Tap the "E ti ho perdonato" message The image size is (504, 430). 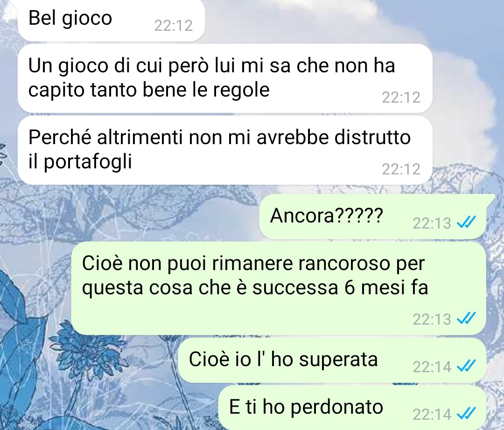pyautogui.click(x=352, y=408)
